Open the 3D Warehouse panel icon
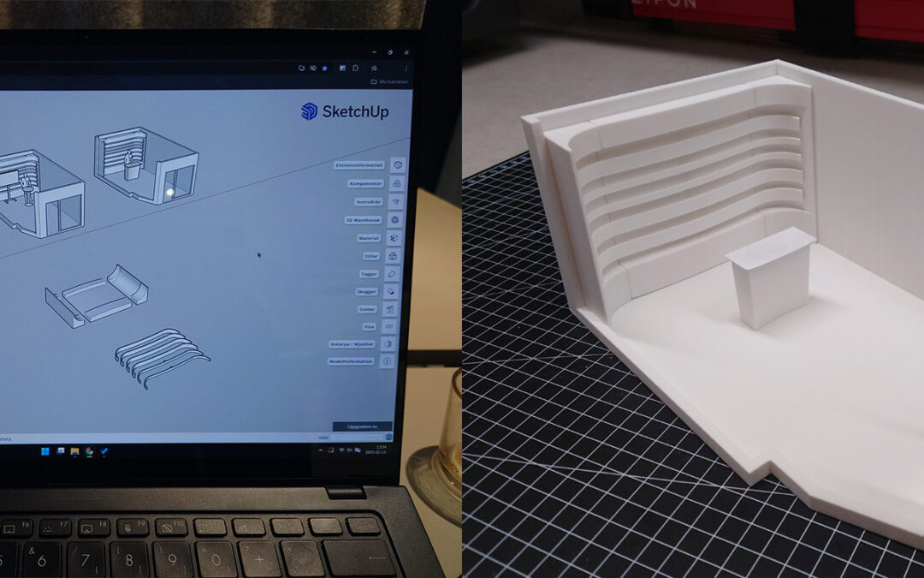The image size is (924, 578). pyautogui.click(x=394, y=219)
